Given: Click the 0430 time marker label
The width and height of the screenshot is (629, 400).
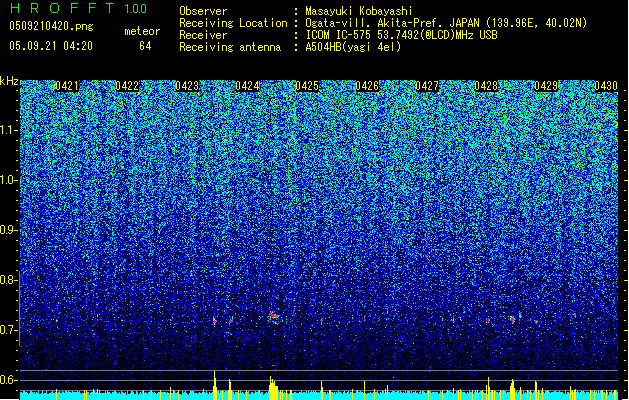Looking at the screenshot, I should tap(606, 86).
